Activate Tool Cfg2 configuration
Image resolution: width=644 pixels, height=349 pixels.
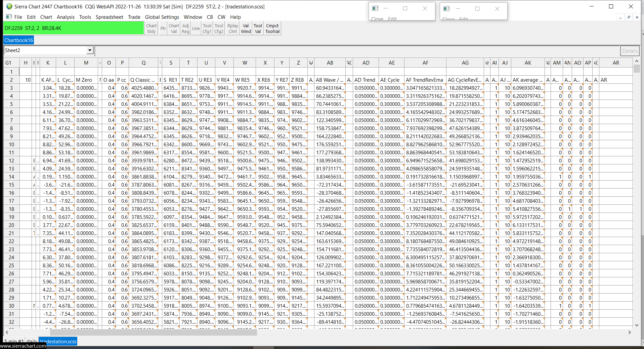[x=219, y=29]
